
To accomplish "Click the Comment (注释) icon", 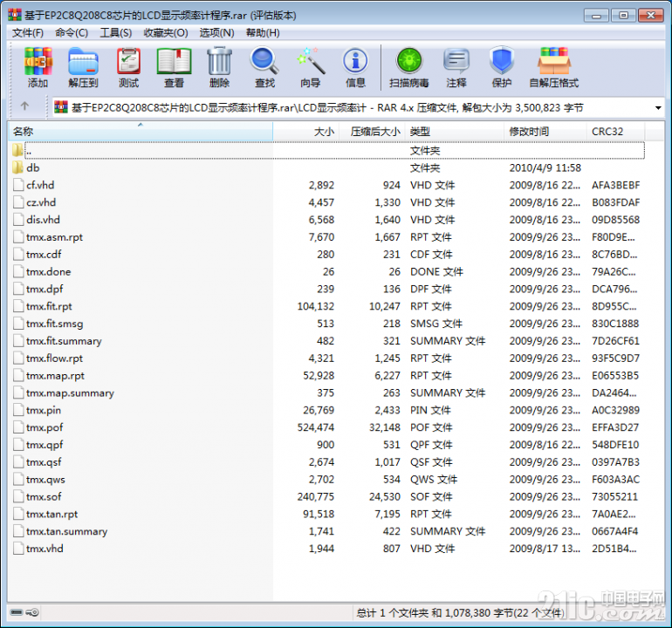I will (456, 61).
